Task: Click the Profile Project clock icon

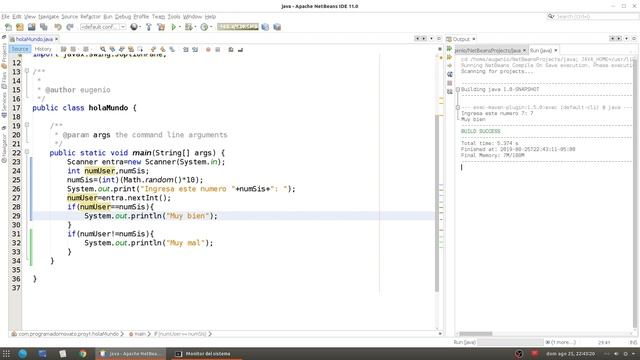Action: [204, 27]
